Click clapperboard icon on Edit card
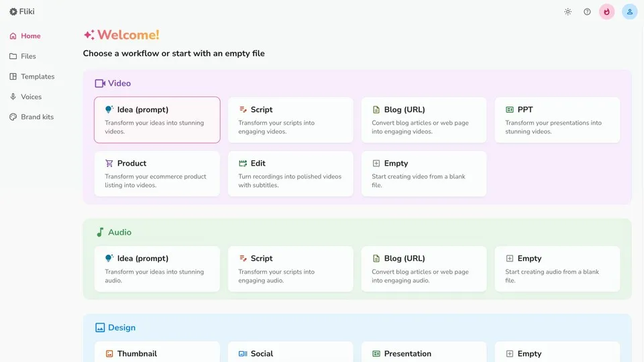Image resolution: width=644 pixels, height=362 pixels. click(243, 164)
